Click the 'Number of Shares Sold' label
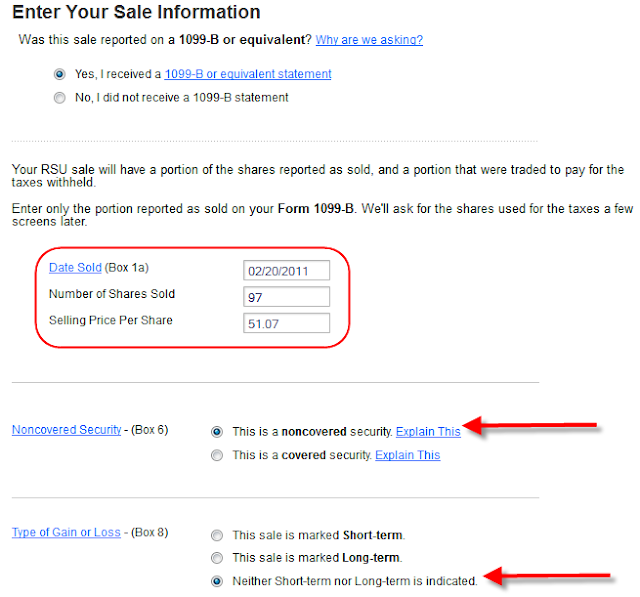640x597 pixels. point(112,294)
